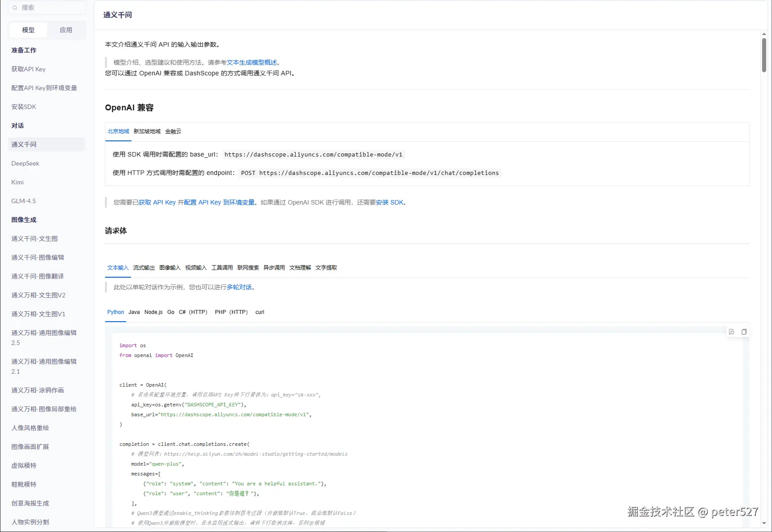
Task: Open the 流式输出 request tab
Action: pos(144,268)
